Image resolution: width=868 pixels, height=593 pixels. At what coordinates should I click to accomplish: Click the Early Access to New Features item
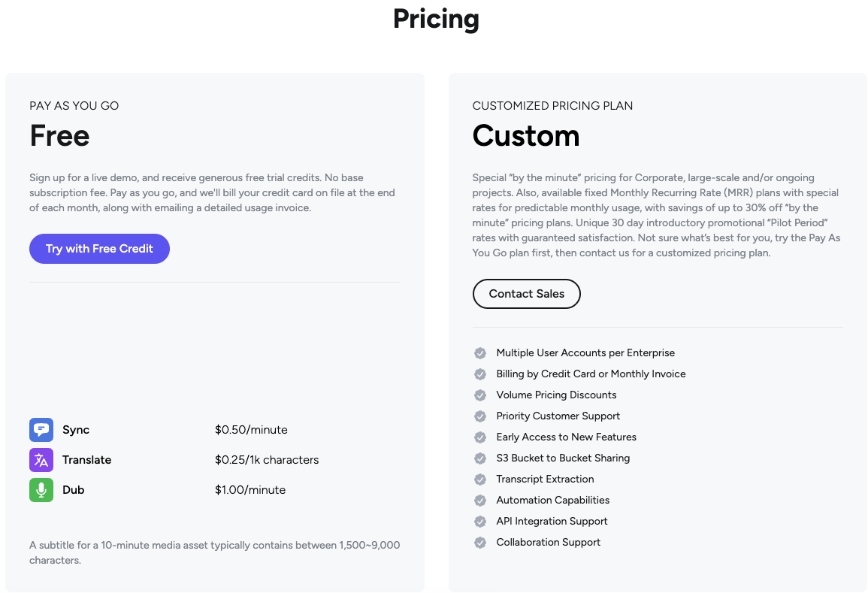coord(566,437)
